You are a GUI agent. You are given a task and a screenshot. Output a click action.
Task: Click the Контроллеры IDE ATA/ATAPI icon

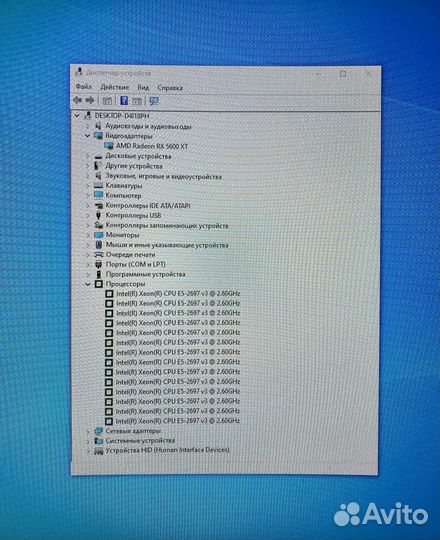tap(99, 206)
